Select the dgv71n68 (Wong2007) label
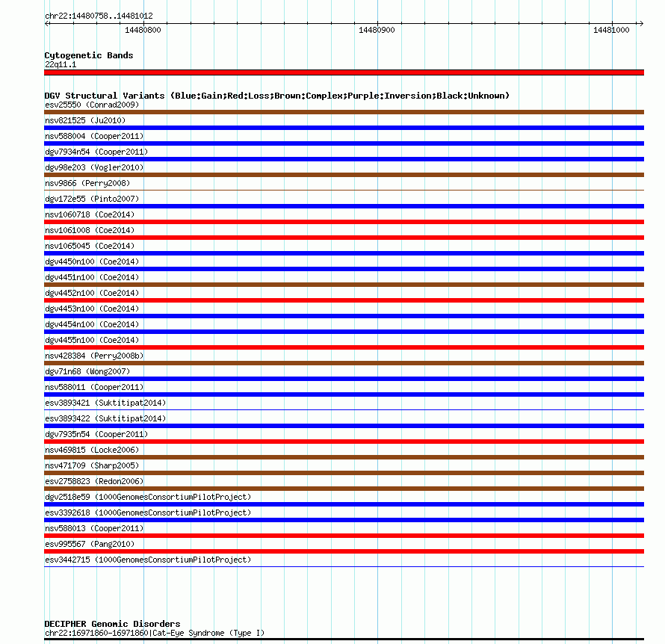The height and width of the screenshot is (644, 665). (x=87, y=371)
